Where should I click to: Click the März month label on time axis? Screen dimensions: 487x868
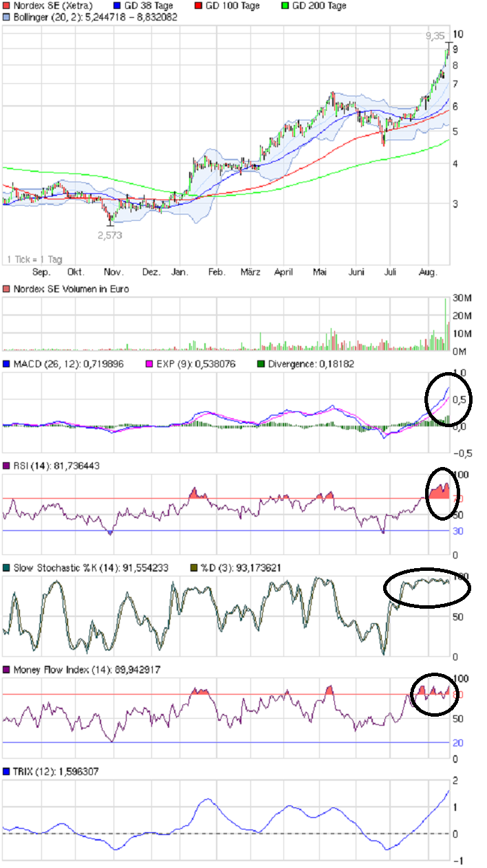[250, 272]
